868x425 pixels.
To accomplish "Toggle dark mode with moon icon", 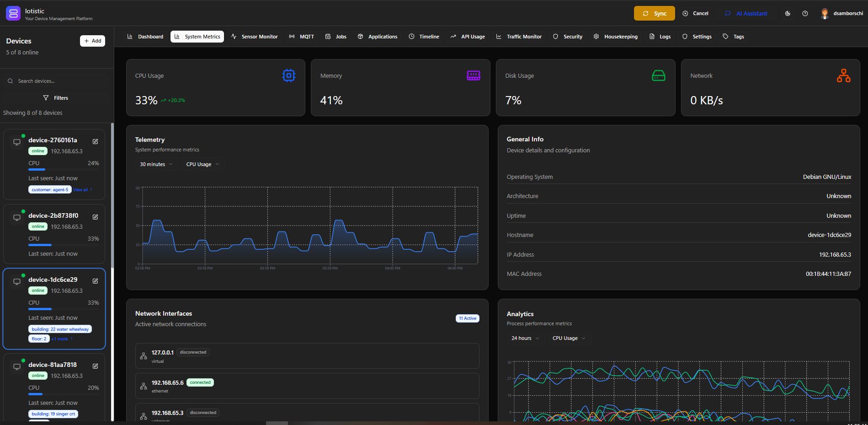I will click(x=788, y=14).
